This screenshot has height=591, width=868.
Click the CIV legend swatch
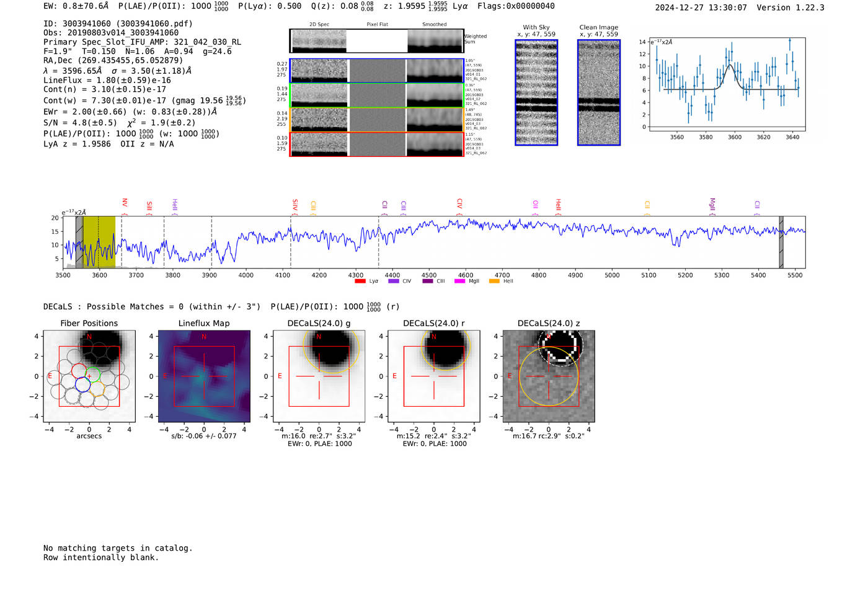tap(394, 282)
